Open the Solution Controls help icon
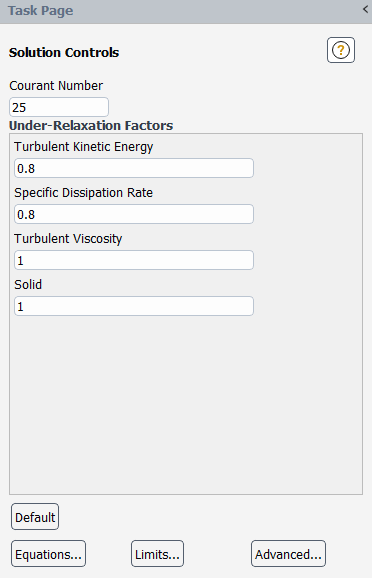 click(341, 50)
